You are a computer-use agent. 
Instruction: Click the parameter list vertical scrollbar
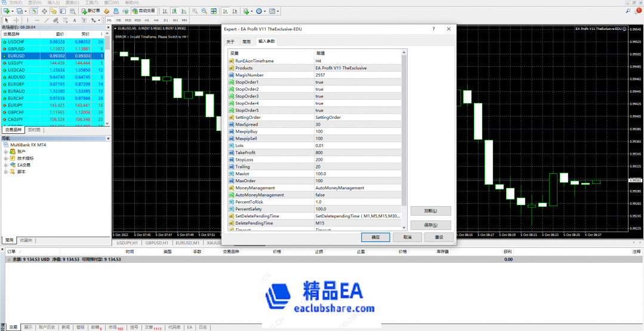click(404, 131)
